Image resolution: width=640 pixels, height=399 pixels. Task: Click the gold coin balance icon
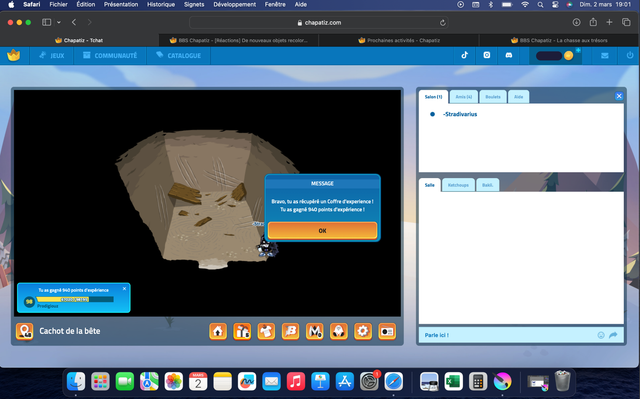click(568, 55)
